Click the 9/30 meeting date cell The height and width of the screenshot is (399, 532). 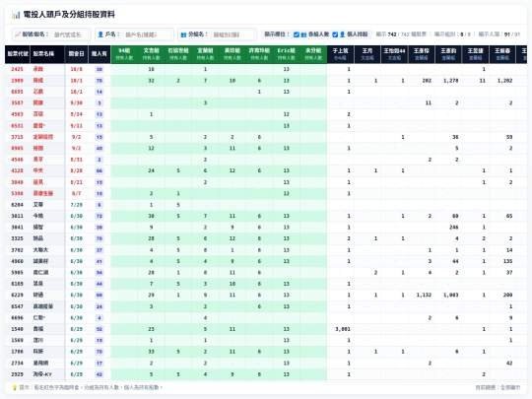click(76, 103)
